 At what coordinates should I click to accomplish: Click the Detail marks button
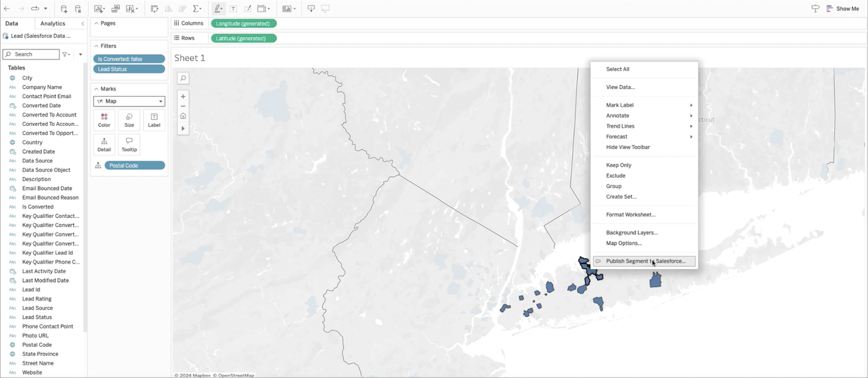coord(104,145)
